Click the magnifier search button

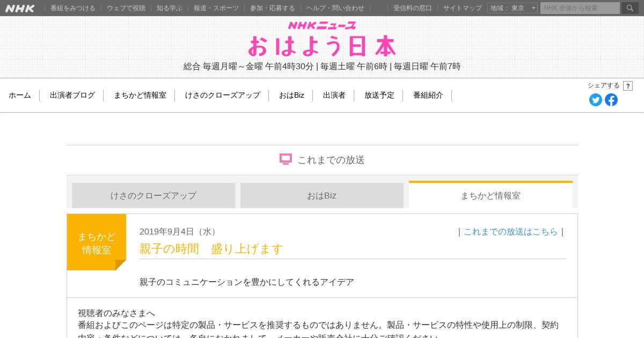(630, 8)
